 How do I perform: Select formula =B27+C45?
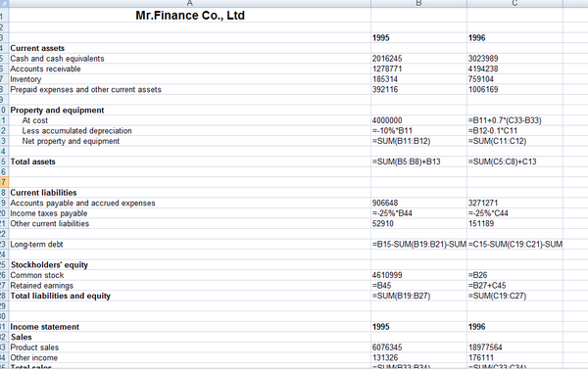[487, 286]
